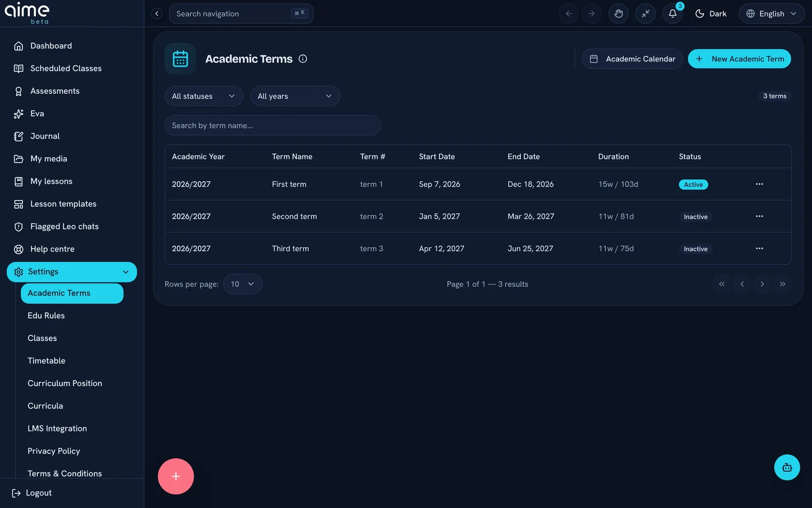This screenshot has height=508, width=812.
Task: Click the Assessments sidebar item
Action: point(72,91)
